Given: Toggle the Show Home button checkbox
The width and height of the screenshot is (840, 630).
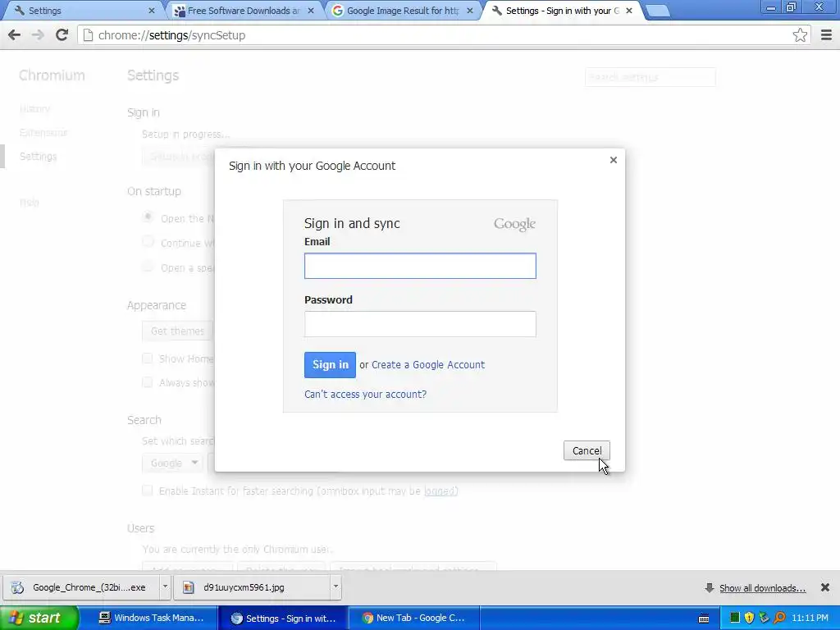Looking at the screenshot, I should pyautogui.click(x=148, y=358).
